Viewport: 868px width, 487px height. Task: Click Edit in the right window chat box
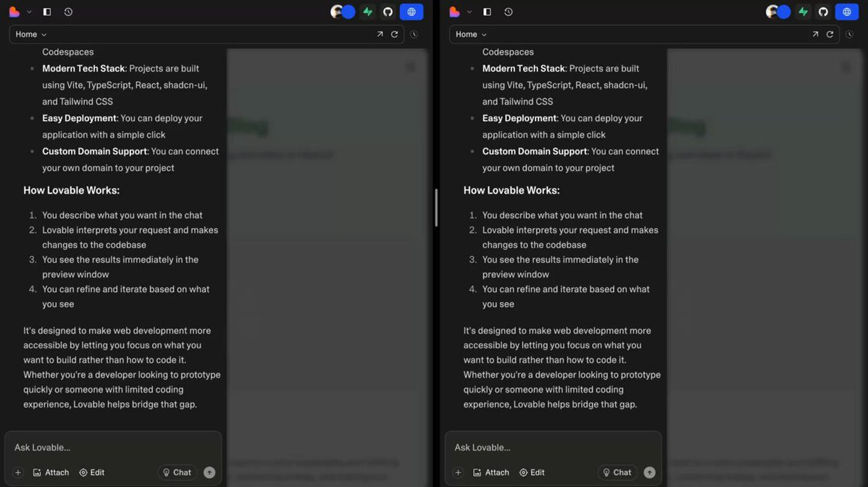click(532, 473)
